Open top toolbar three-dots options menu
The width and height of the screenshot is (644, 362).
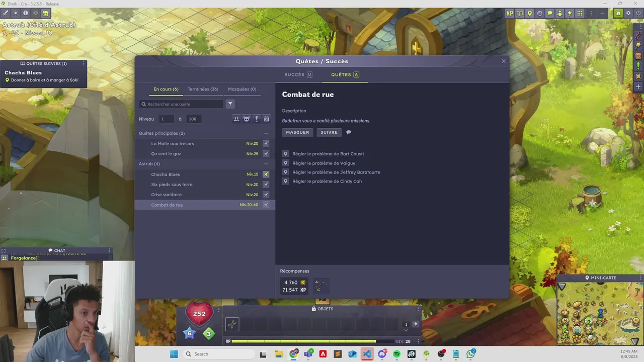coord(591,13)
